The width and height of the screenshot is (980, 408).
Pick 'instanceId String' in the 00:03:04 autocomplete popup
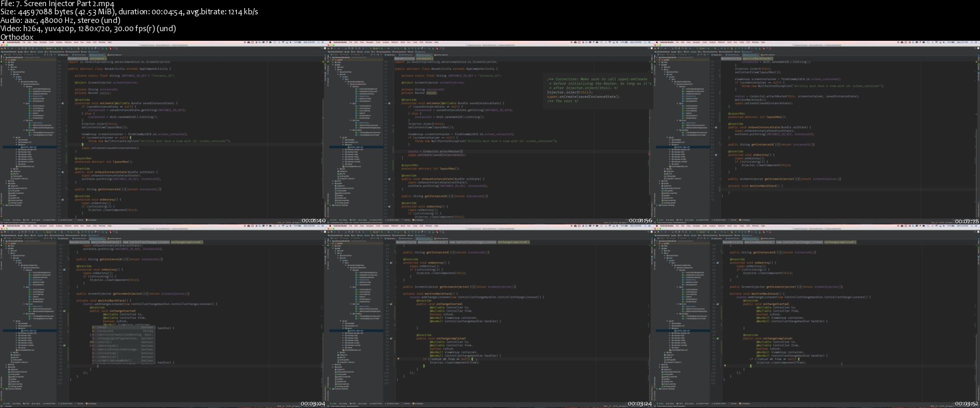click(x=122, y=331)
